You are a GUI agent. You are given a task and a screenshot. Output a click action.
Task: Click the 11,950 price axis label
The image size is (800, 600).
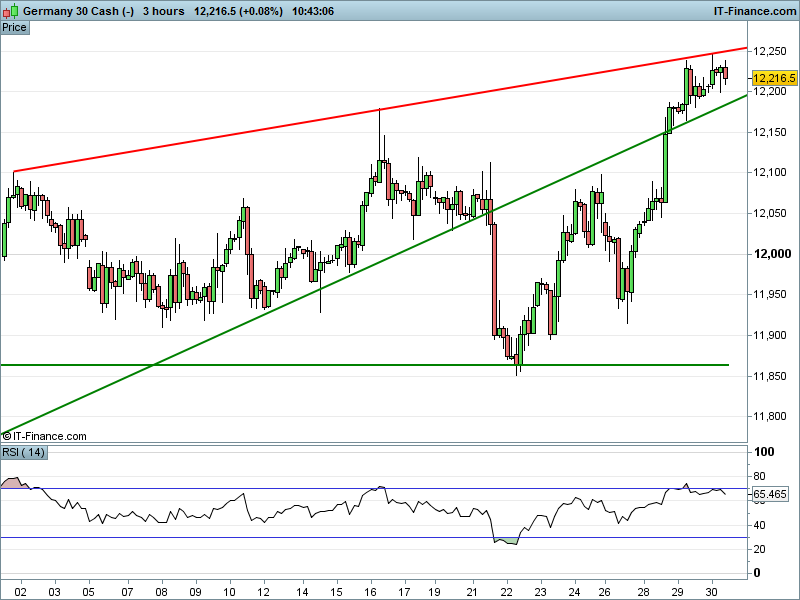point(770,294)
